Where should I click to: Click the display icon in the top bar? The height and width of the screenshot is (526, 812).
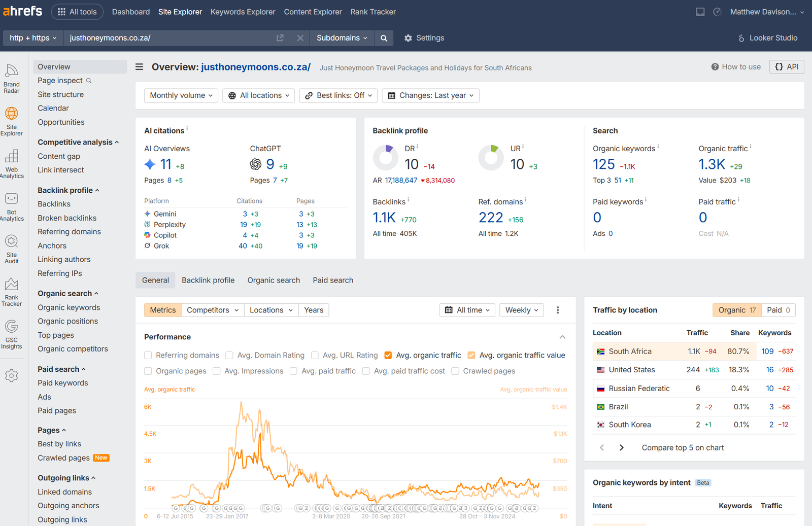pos(700,12)
